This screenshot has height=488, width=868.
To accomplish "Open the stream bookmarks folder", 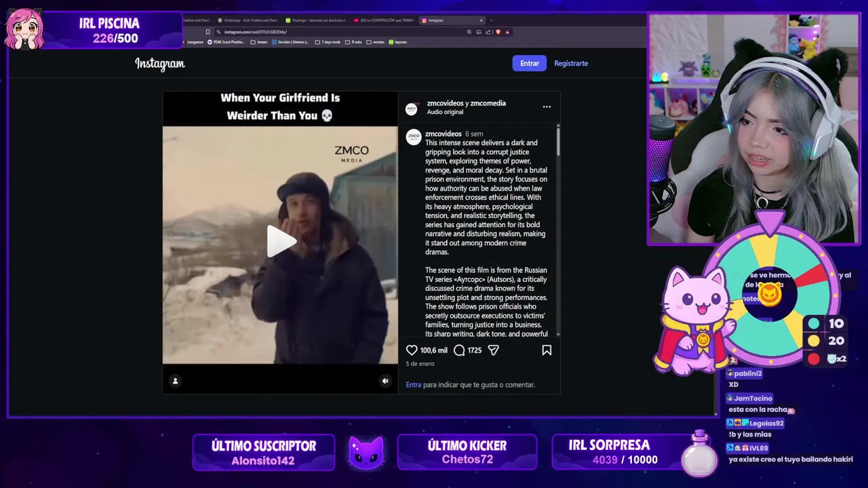I will pos(259,42).
